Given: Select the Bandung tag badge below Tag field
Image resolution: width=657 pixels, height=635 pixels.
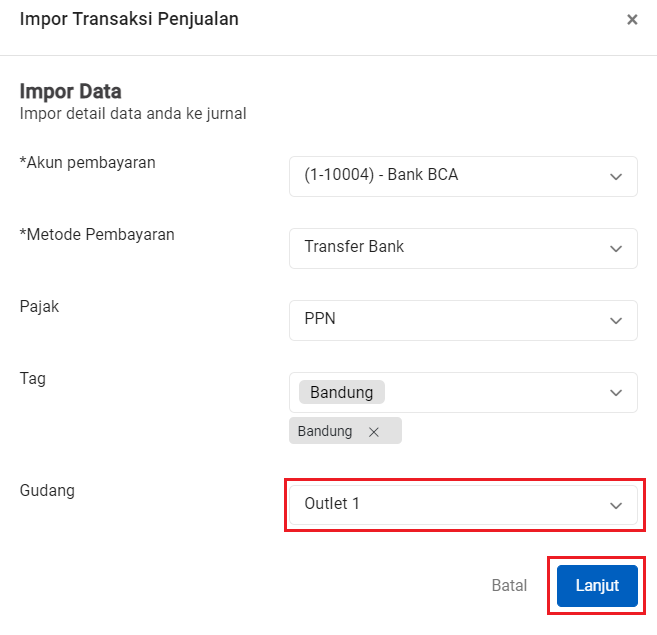Looking at the screenshot, I should [x=326, y=431].
